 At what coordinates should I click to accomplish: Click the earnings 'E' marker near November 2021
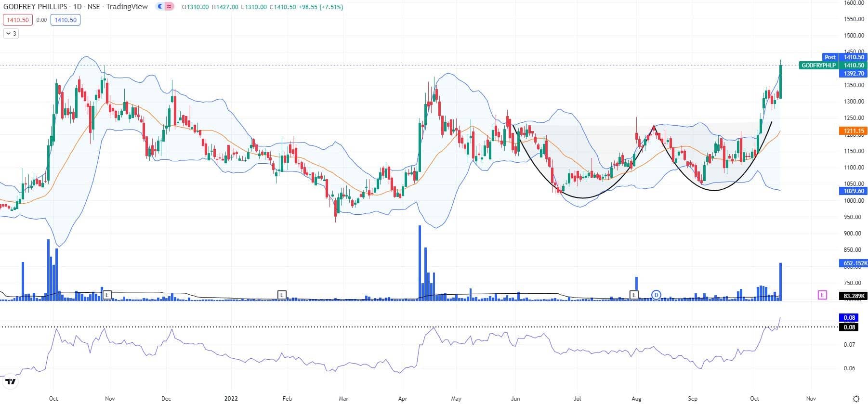click(x=108, y=294)
